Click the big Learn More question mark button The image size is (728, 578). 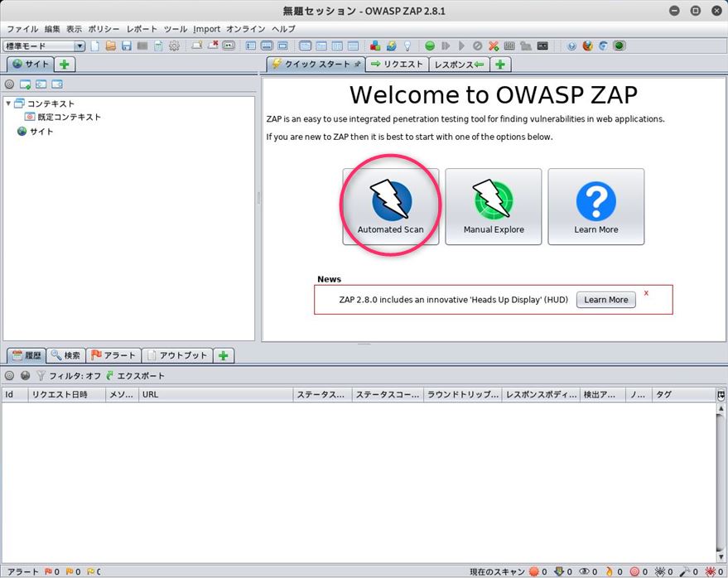click(x=596, y=206)
